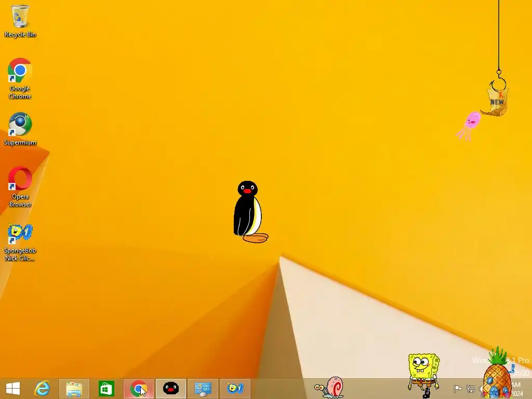Select the Opera Browser desktop shortcut
The width and height of the screenshot is (532, 399).
click(x=20, y=187)
